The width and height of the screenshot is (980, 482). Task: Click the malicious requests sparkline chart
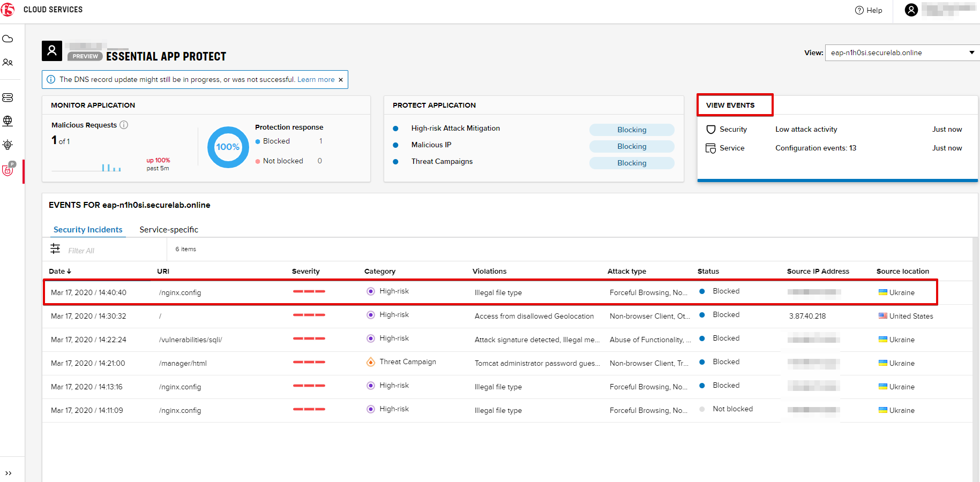(x=87, y=167)
